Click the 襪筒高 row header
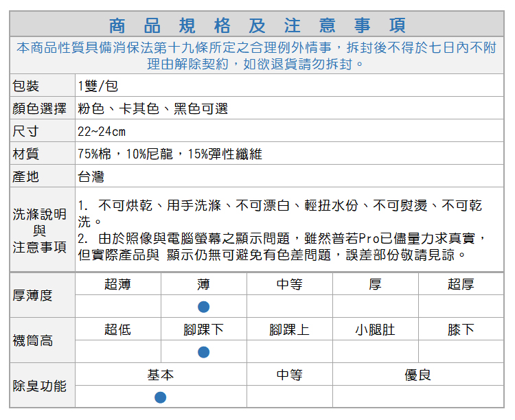This screenshot has width=515, height=420. tap(33, 340)
